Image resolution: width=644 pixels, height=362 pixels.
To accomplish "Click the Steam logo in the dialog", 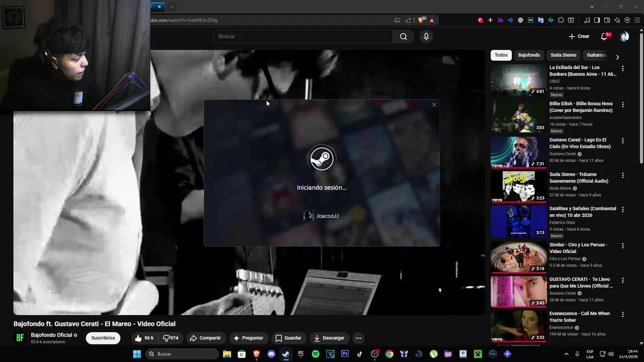I will point(321,159).
